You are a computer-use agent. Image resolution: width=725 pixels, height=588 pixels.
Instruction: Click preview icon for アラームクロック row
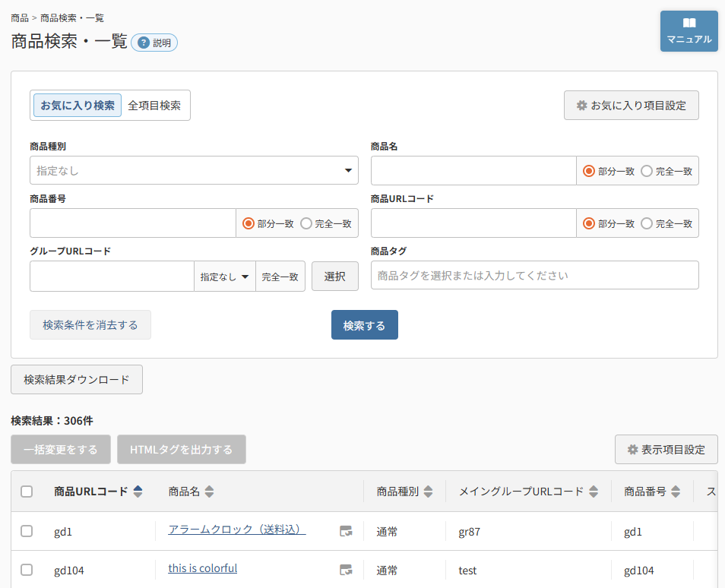pyautogui.click(x=346, y=531)
